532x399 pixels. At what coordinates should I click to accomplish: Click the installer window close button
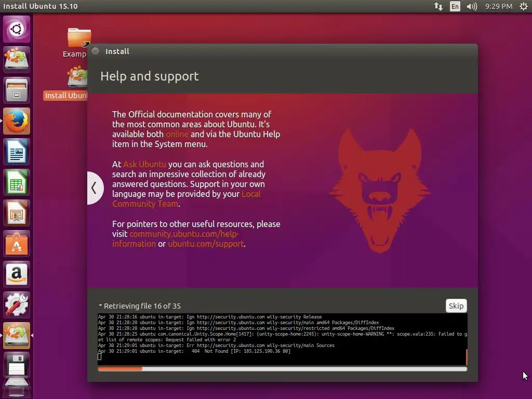(x=96, y=51)
